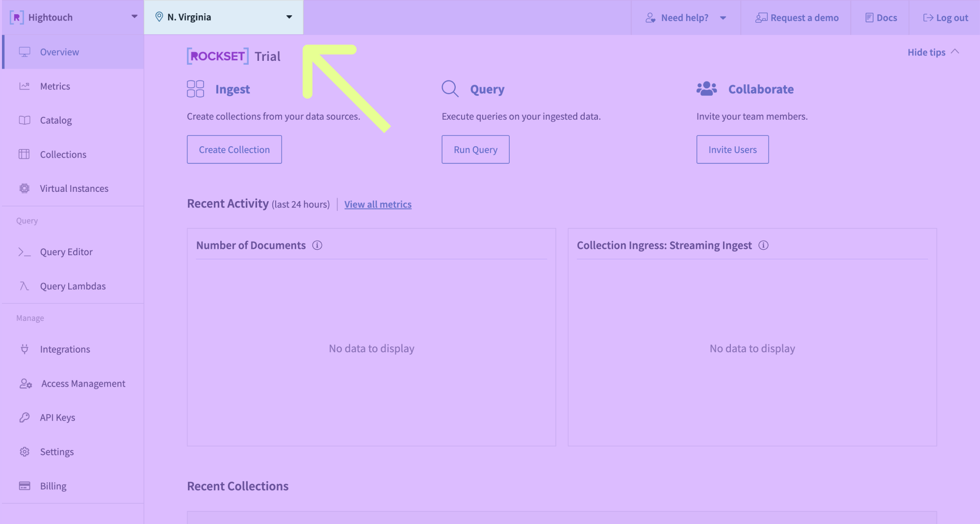The image size is (980, 524).
Task: Select Virtual Instances from the sidebar
Action: tap(74, 188)
